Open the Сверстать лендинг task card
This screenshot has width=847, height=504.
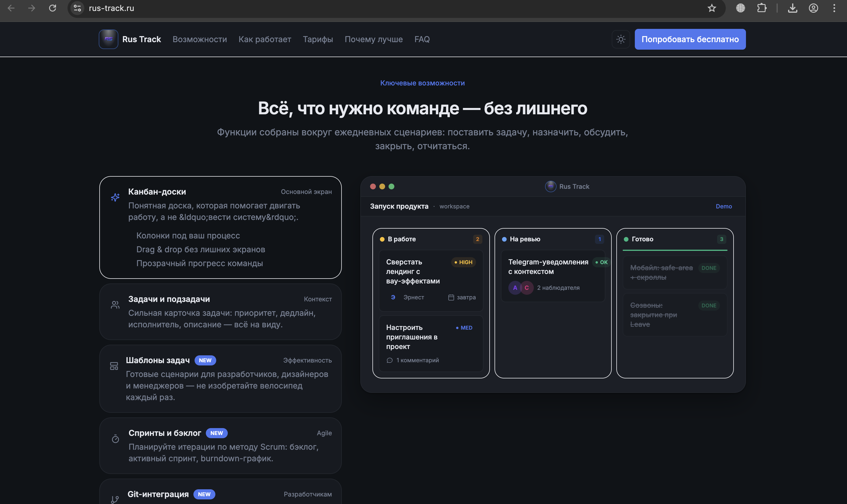[x=431, y=281]
